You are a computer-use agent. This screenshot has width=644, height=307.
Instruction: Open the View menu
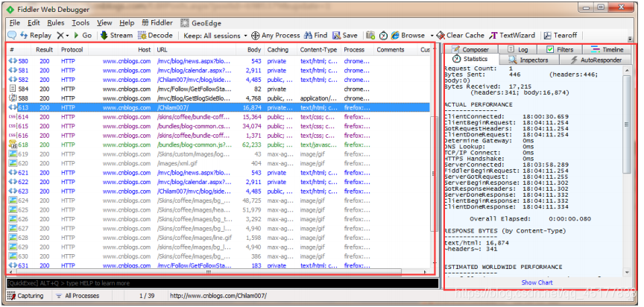pos(104,23)
